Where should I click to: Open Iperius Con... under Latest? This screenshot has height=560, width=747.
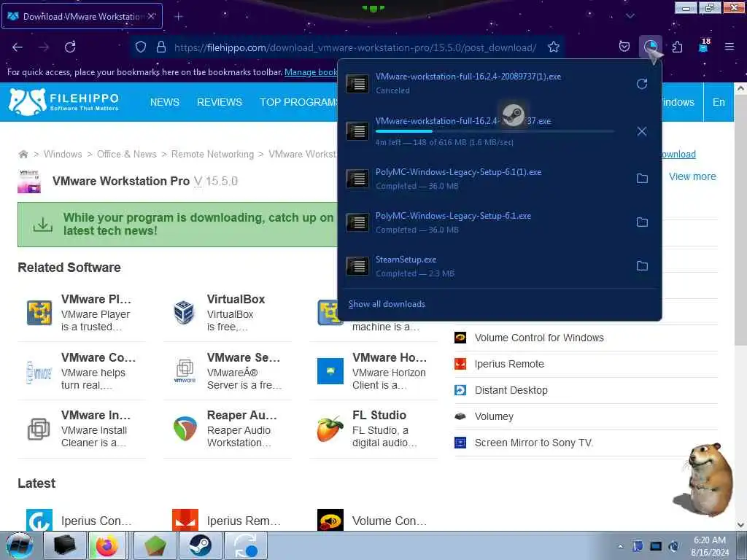[82, 520]
